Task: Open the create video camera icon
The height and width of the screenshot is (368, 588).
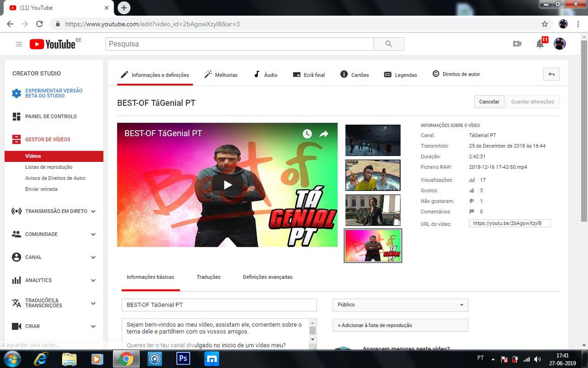Action: [517, 44]
